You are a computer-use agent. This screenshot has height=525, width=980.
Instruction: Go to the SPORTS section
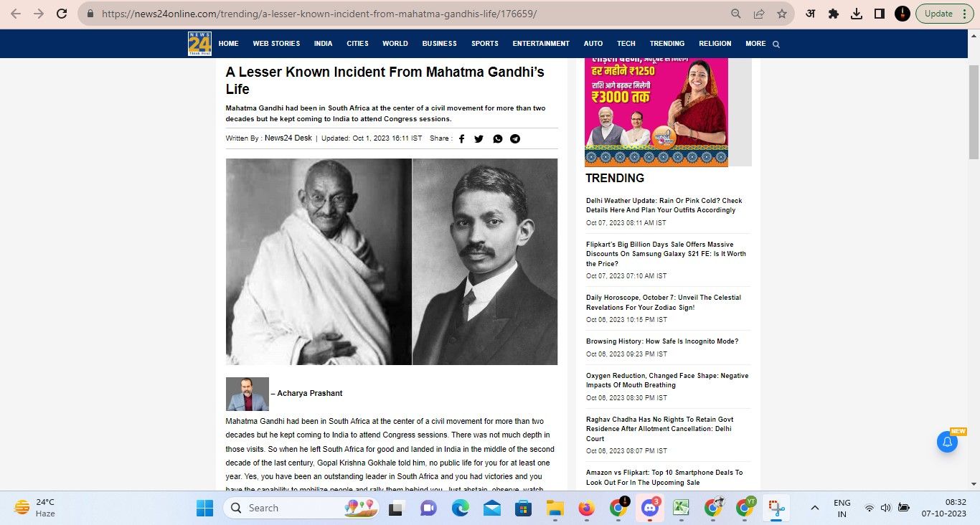click(x=484, y=44)
